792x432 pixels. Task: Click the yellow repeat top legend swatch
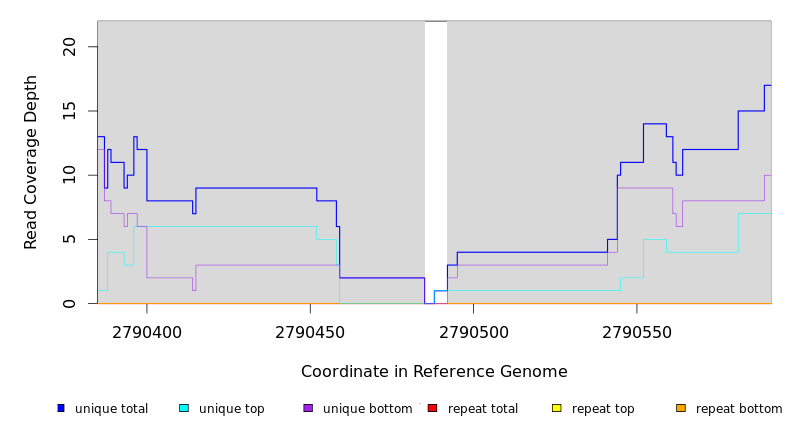556,408
